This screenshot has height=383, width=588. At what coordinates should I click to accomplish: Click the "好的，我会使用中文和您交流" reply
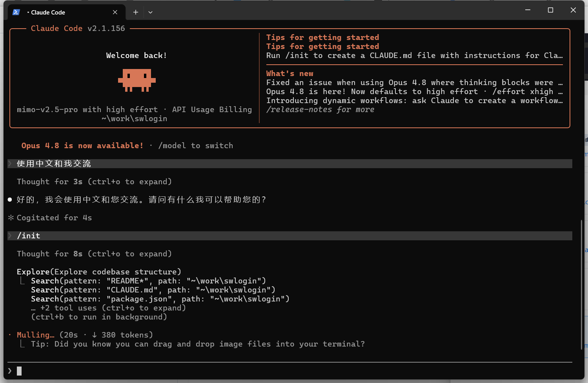[141, 200]
